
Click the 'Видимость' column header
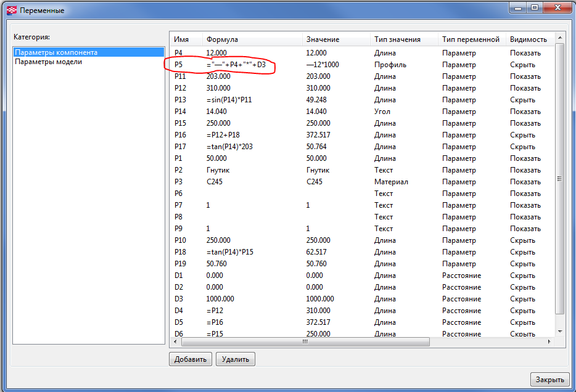click(x=528, y=39)
